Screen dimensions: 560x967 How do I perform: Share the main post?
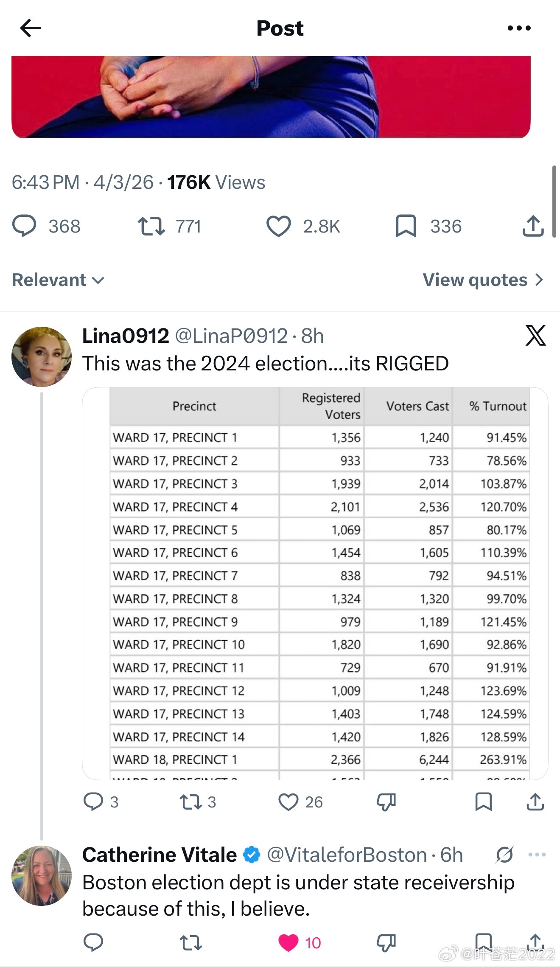533,226
